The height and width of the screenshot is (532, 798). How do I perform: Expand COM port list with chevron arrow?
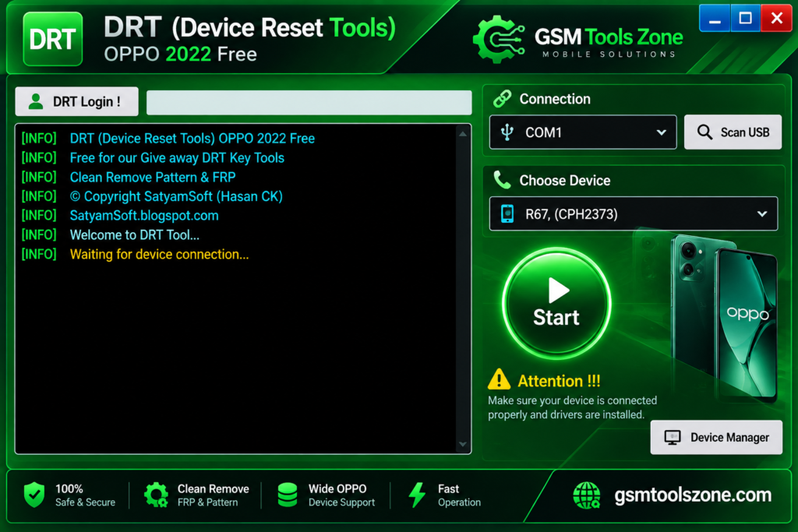click(661, 132)
